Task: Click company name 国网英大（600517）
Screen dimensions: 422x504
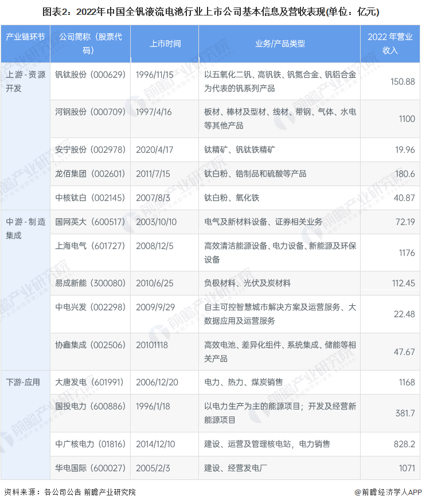Action: point(90,222)
